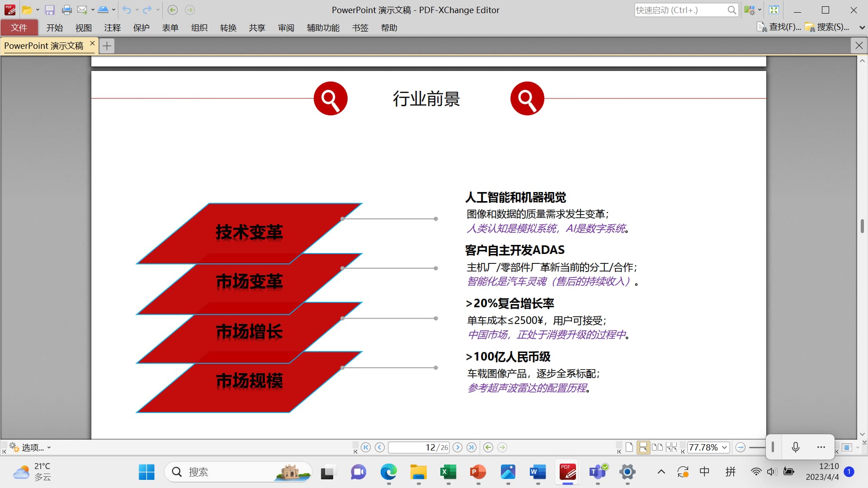Click the Print icon in quick toolbar

click(x=66, y=10)
